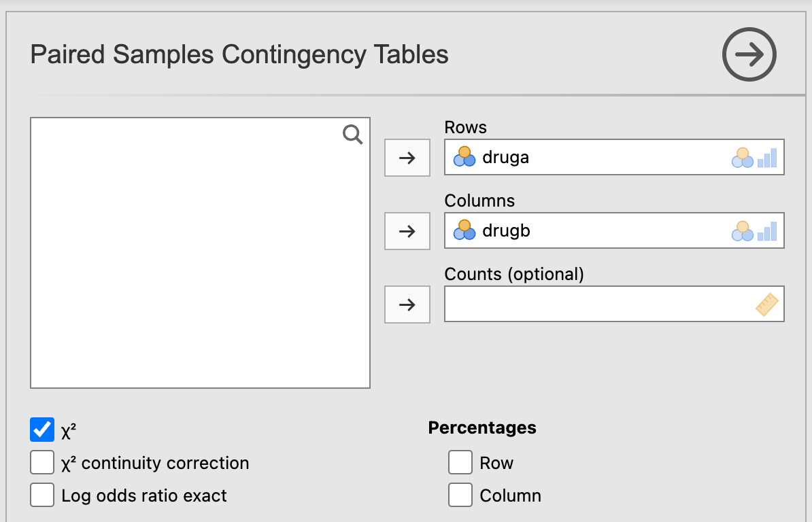Disable the χ² checkbox
The height and width of the screenshot is (522, 812).
[42, 430]
